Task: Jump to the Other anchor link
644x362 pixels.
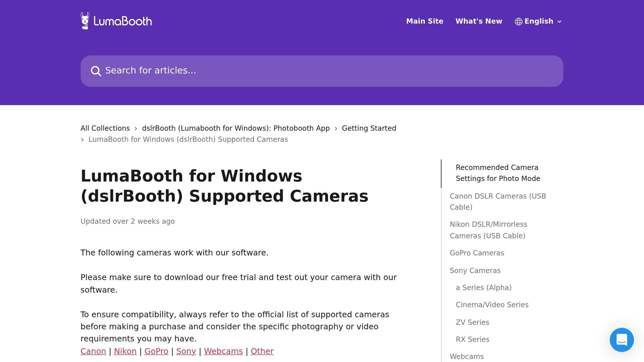Action: (262, 351)
